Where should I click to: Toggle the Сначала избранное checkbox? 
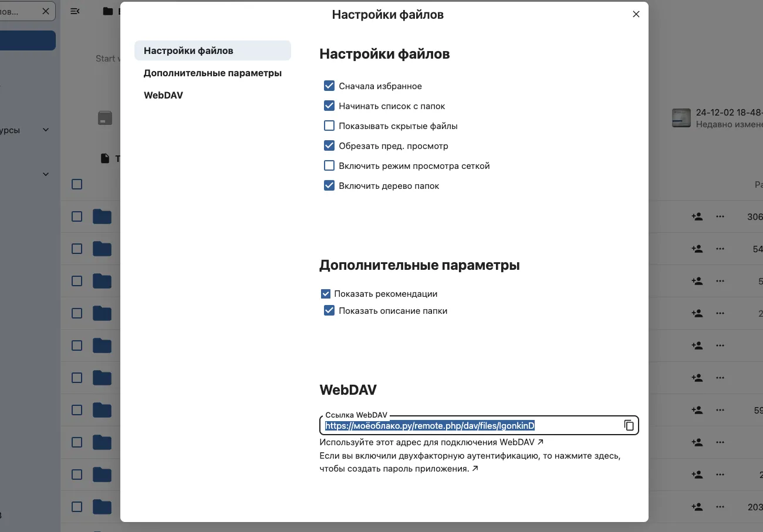tap(329, 86)
